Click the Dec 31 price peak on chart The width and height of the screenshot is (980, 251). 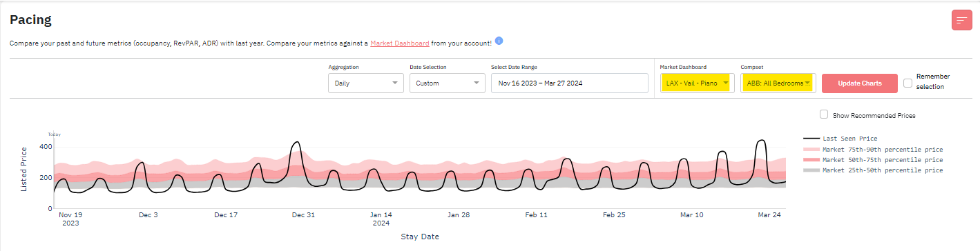(296, 143)
